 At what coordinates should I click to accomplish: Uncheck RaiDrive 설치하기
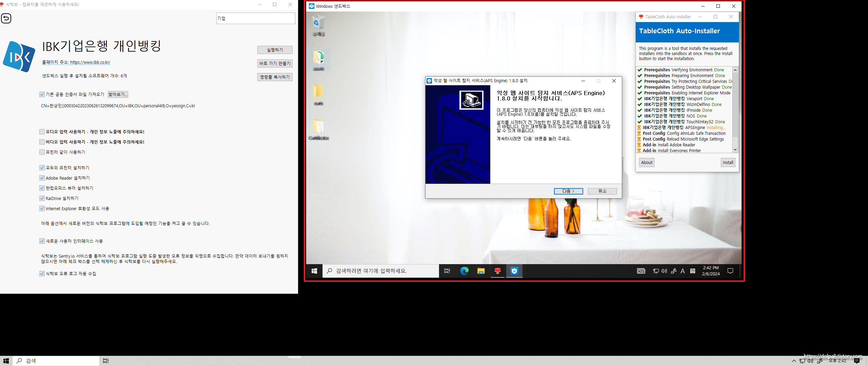[x=42, y=198]
